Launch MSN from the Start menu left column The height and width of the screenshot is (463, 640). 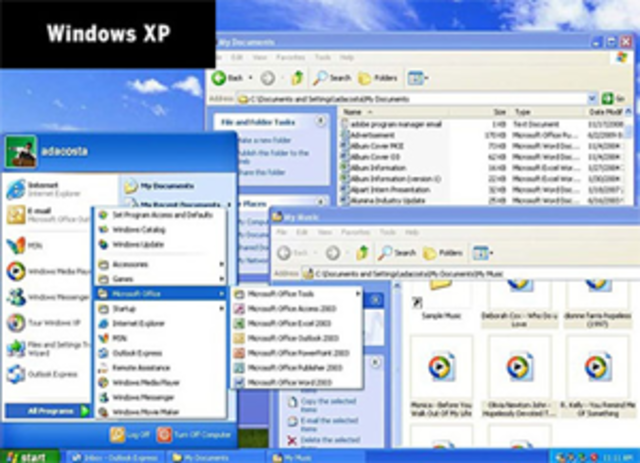25,245
